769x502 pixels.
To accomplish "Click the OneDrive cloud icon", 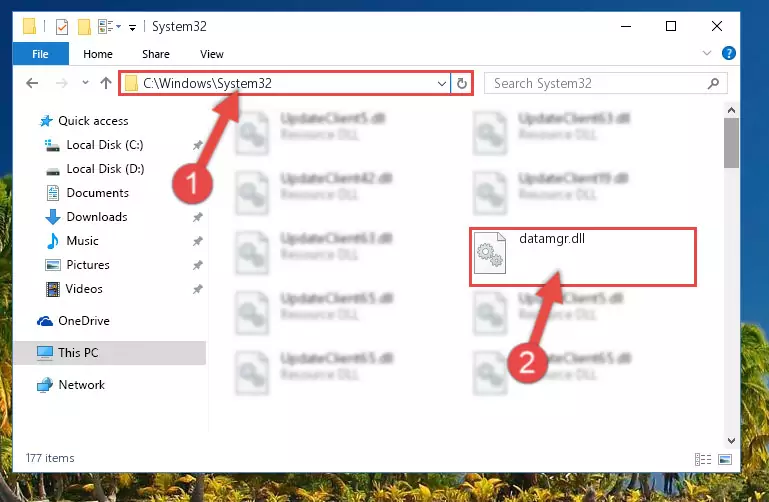I will pyautogui.click(x=45, y=321).
